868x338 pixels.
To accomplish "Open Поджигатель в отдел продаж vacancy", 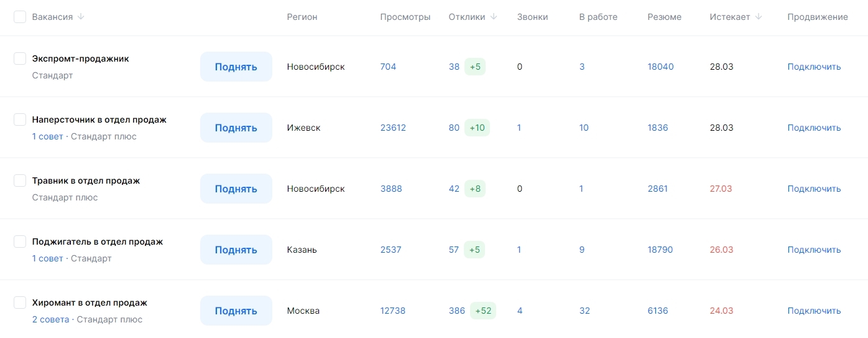I will pos(98,242).
